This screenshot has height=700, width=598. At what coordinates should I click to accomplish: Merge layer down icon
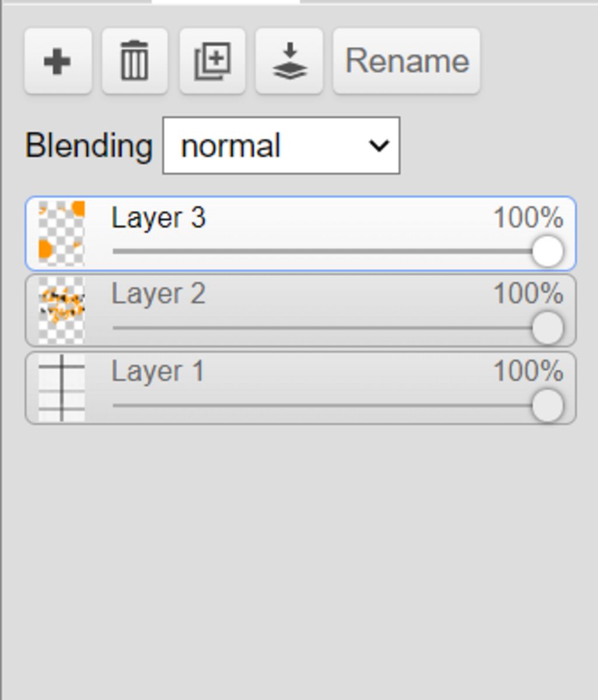[290, 61]
